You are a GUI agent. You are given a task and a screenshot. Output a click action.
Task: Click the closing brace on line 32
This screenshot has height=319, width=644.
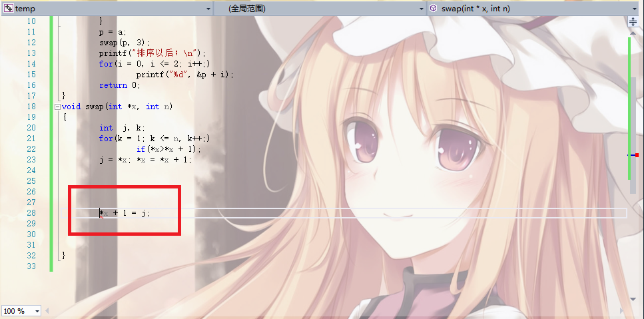(x=64, y=256)
